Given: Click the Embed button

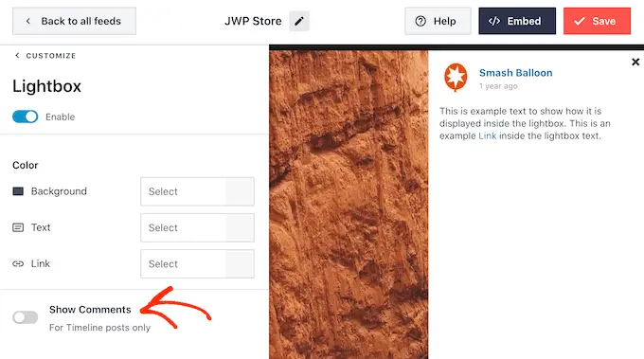Looking at the screenshot, I should click(517, 21).
